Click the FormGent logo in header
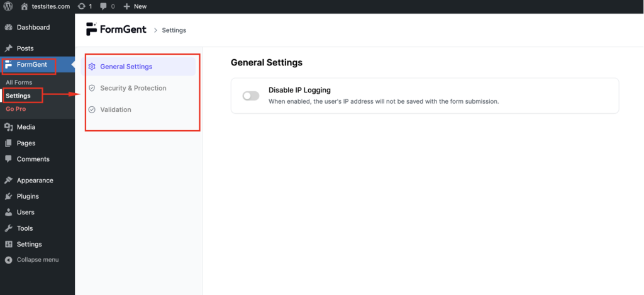Image resolution: width=644 pixels, height=295 pixels. [x=116, y=29]
